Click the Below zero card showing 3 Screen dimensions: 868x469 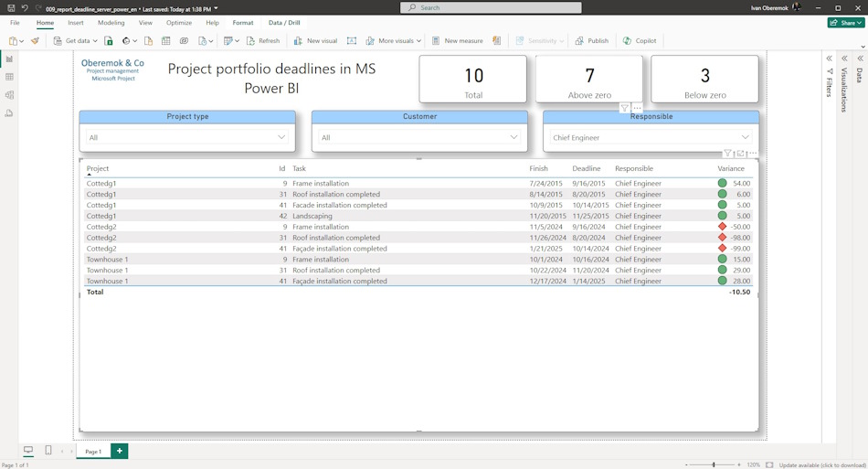(704, 79)
